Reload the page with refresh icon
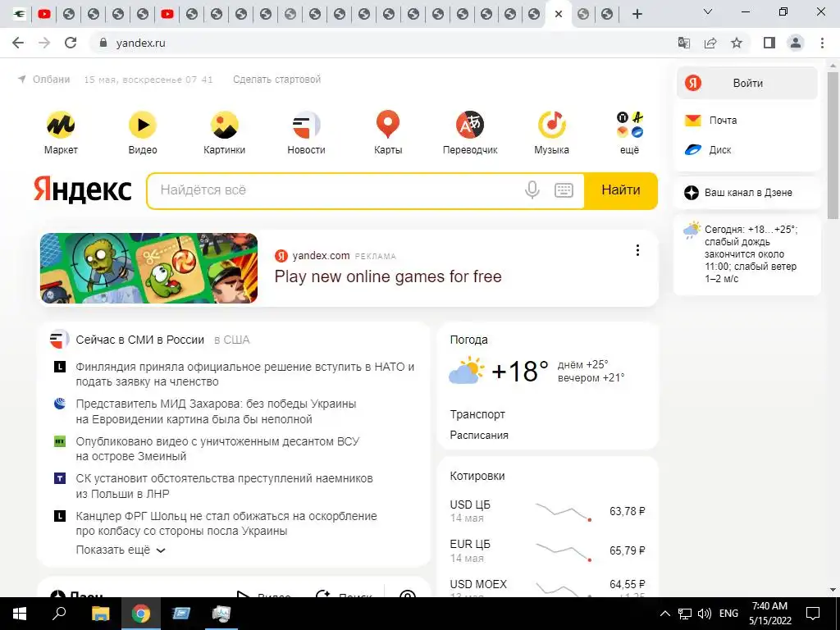The width and height of the screenshot is (840, 630). 71,43
